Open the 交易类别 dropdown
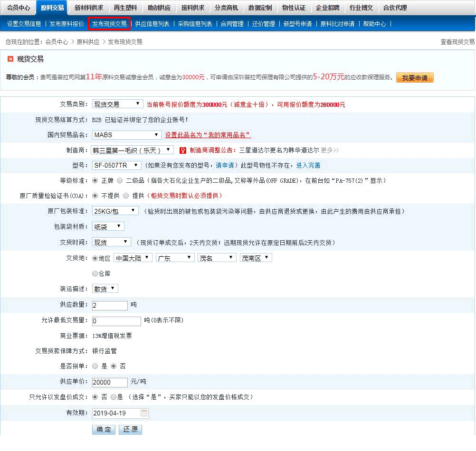The height and width of the screenshot is (451, 476). pos(117,104)
